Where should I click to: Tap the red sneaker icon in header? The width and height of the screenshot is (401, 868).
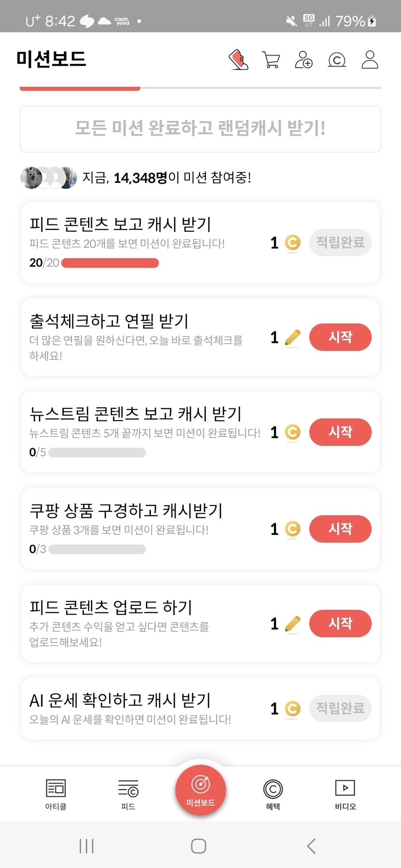(x=238, y=60)
